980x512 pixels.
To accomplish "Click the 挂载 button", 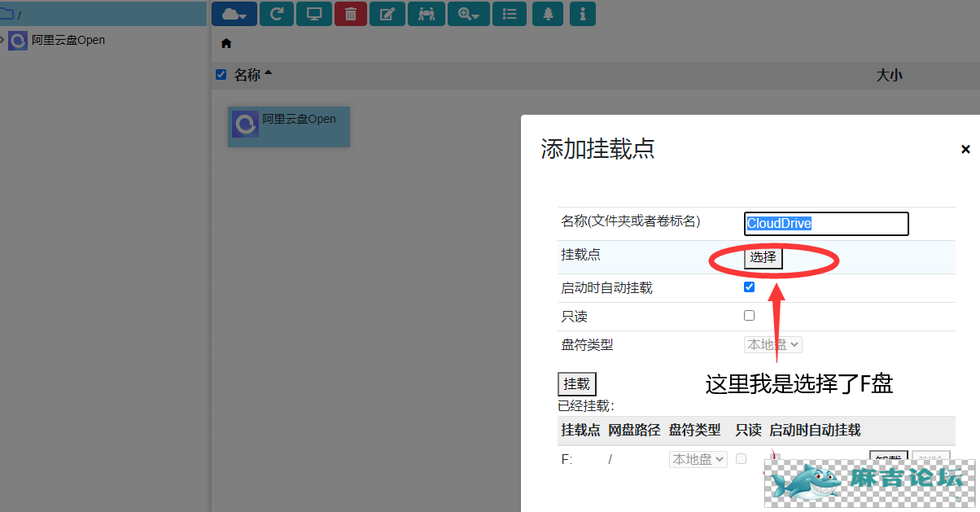I will pyautogui.click(x=577, y=384).
